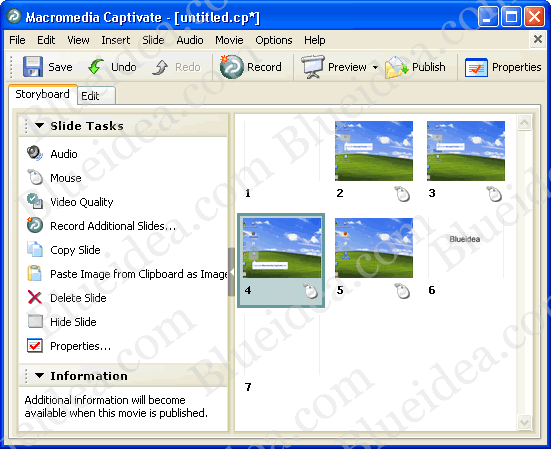Screen dimensions: 551x449
Task: Open the Slide menu
Action: (x=153, y=40)
